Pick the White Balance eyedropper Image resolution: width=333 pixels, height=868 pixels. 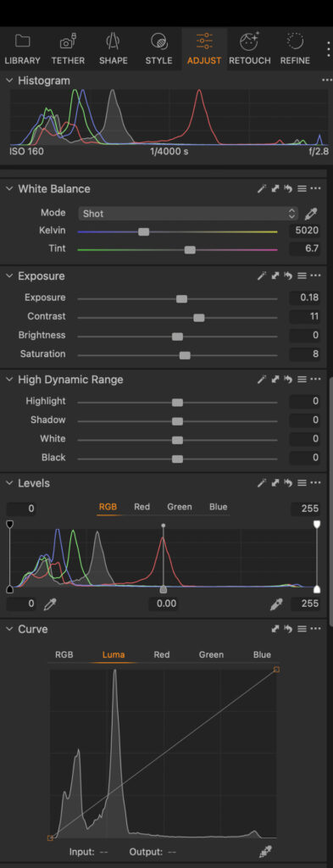(312, 213)
